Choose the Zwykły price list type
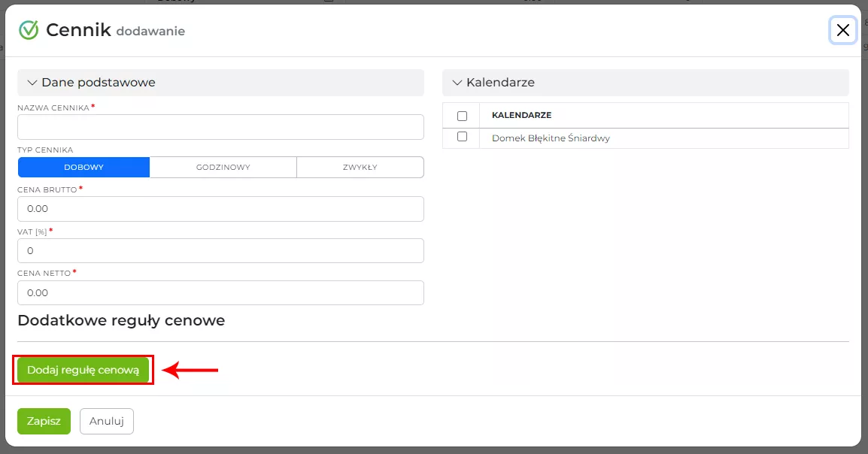This screenshot has height=454, width=868. (360, 168)
